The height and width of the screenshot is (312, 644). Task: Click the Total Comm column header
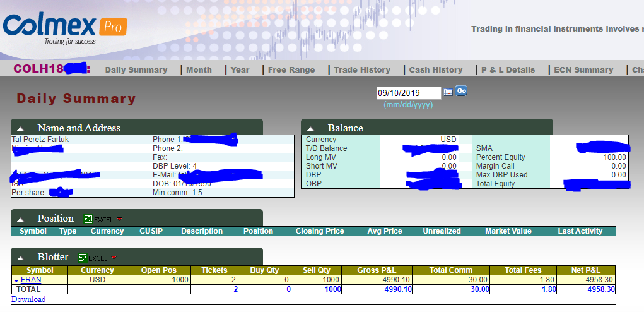[451, 270]
